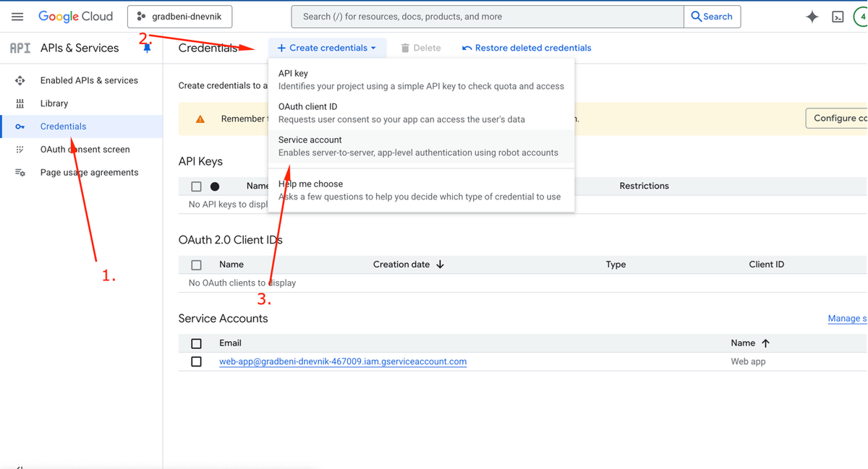Toggle the Create credentials dropdown
This screenshot has height=469, width=868.
[x=327, y=48]
